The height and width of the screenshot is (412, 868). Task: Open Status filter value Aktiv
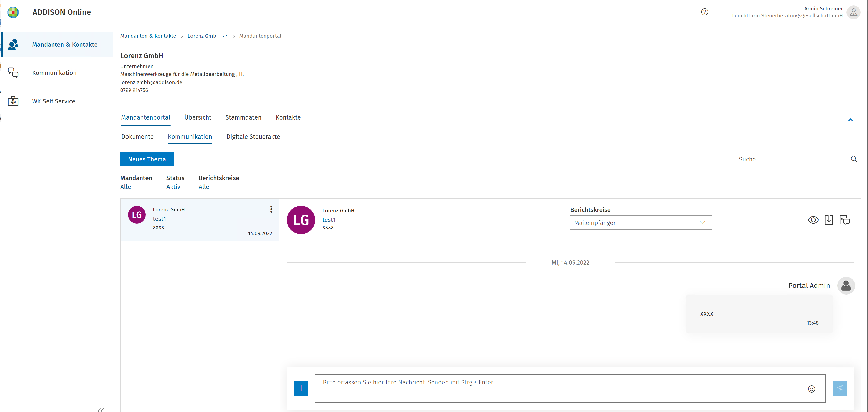(x=173, y=187)
